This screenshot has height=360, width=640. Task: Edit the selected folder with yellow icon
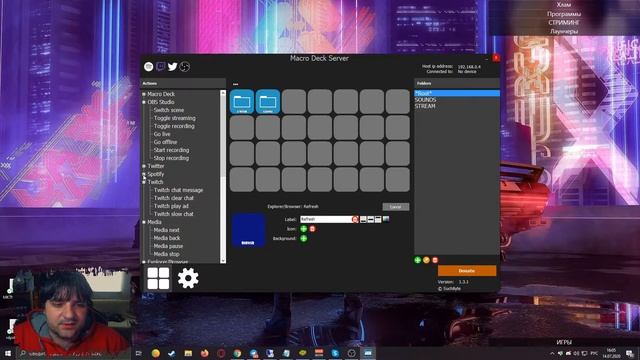(x=427, y=260)
